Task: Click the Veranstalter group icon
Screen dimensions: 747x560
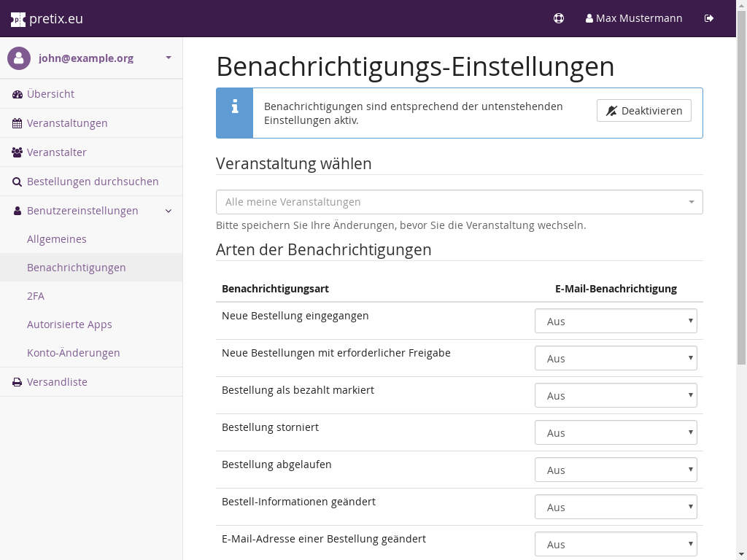Action: (18, 152)
